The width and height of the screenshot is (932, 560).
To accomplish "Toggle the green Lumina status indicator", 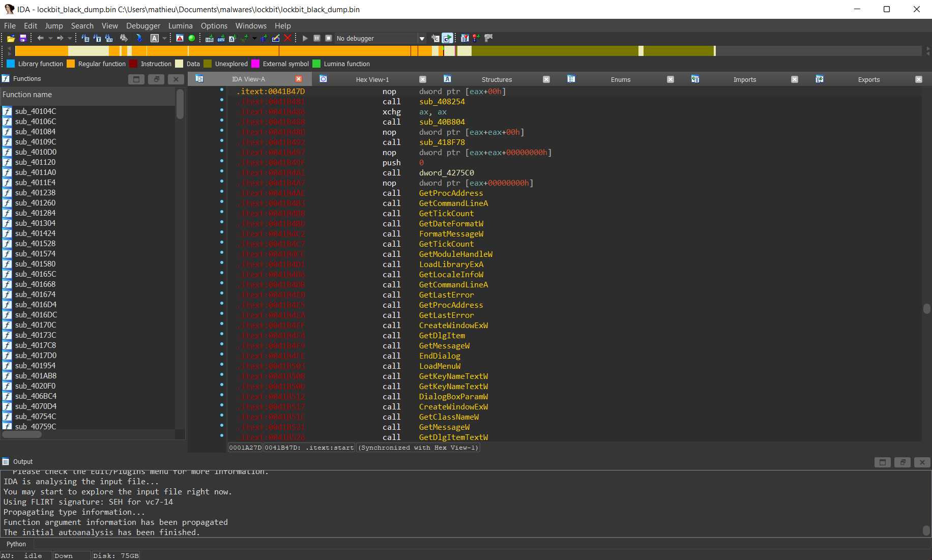I will point(192,38).
